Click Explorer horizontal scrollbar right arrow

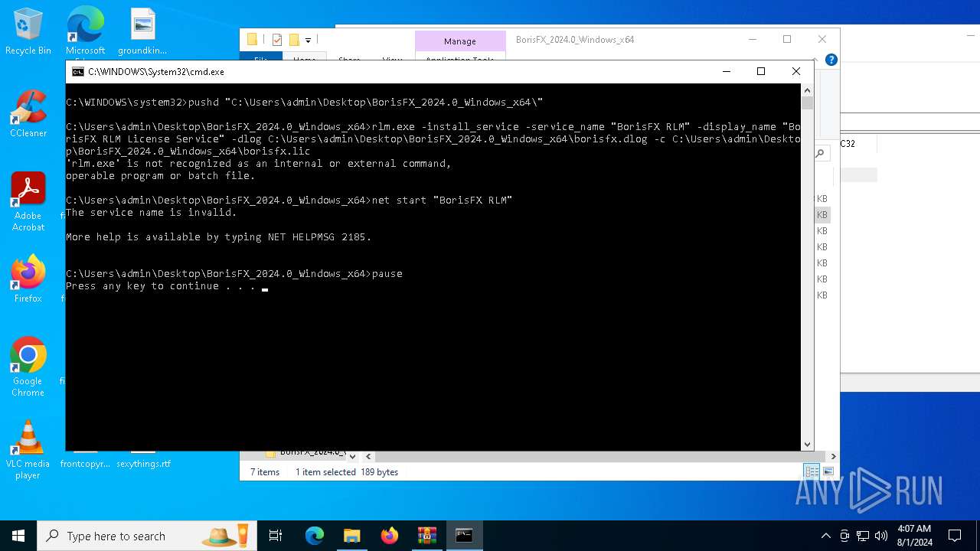[x=833, y=456]
